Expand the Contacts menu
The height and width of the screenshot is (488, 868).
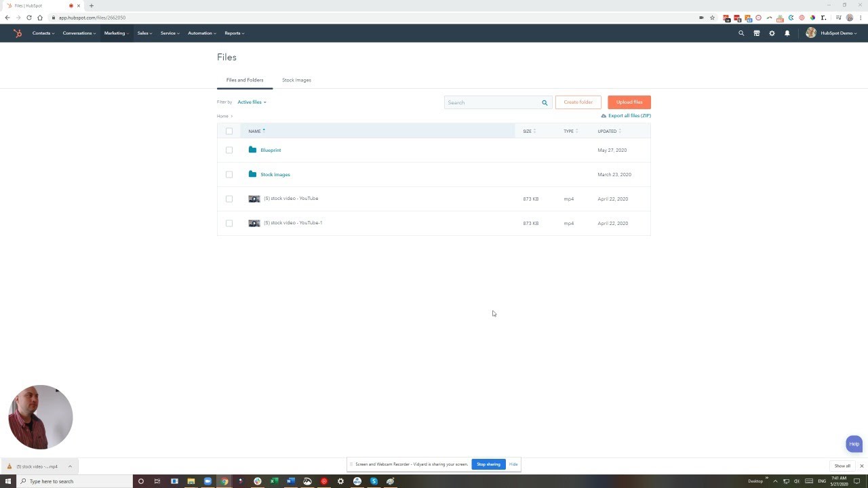[43, 33]
